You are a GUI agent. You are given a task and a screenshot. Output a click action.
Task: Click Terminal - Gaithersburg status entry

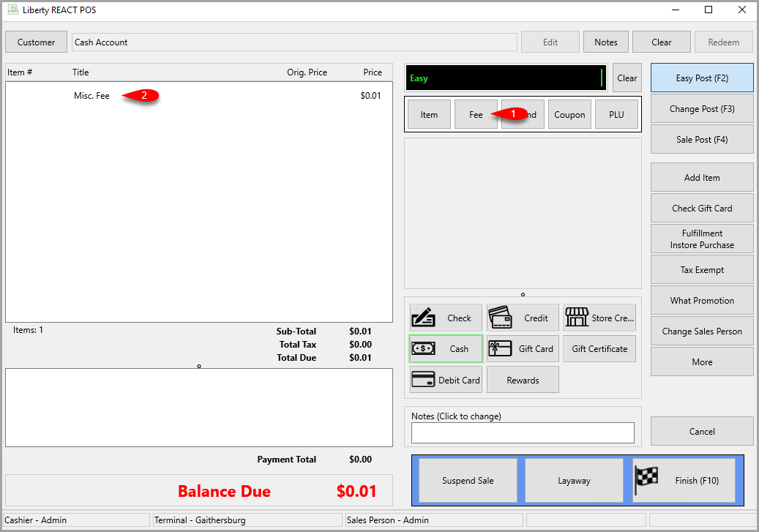pos(247,520)
